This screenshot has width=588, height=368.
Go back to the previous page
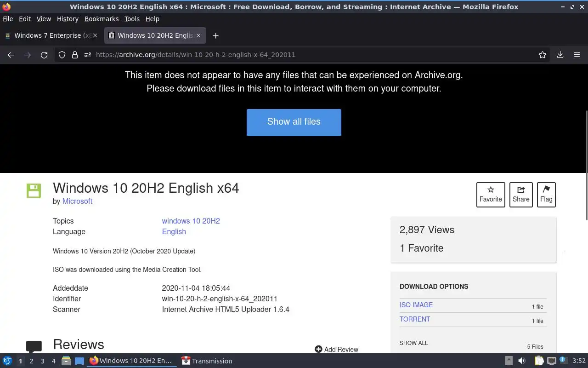[x=11, y=55]
